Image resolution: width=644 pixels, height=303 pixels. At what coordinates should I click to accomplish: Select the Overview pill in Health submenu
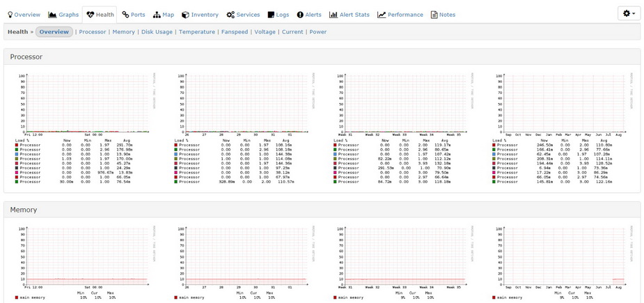pos(54,32)
